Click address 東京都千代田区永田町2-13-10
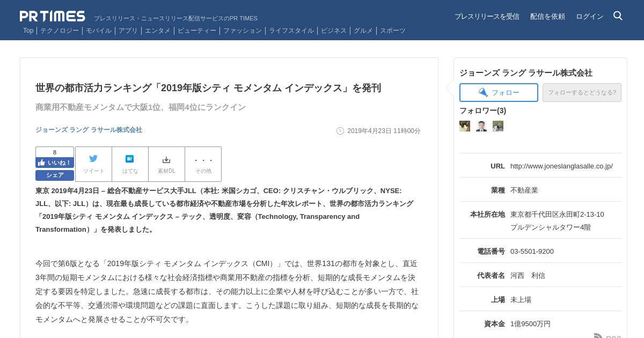This screenshot has height=338, width=644. coord(557,214)
